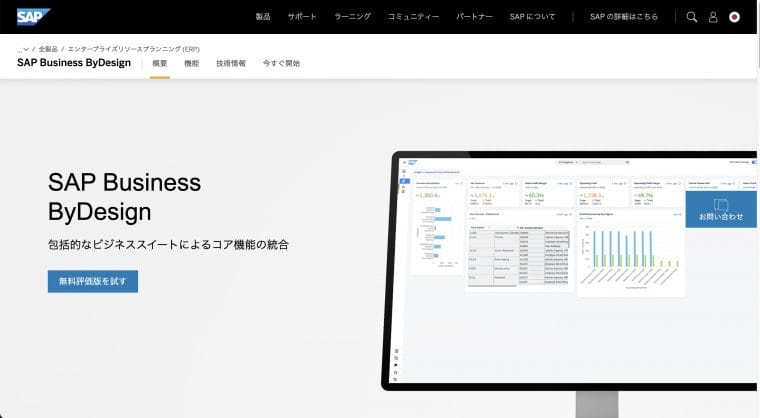Switch to the 今すぐ開始 tab

pyautogui.click(x=280, y=63)
